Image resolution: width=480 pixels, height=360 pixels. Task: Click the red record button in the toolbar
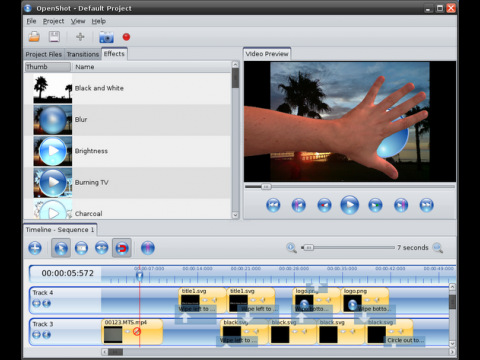pos(126,37)
